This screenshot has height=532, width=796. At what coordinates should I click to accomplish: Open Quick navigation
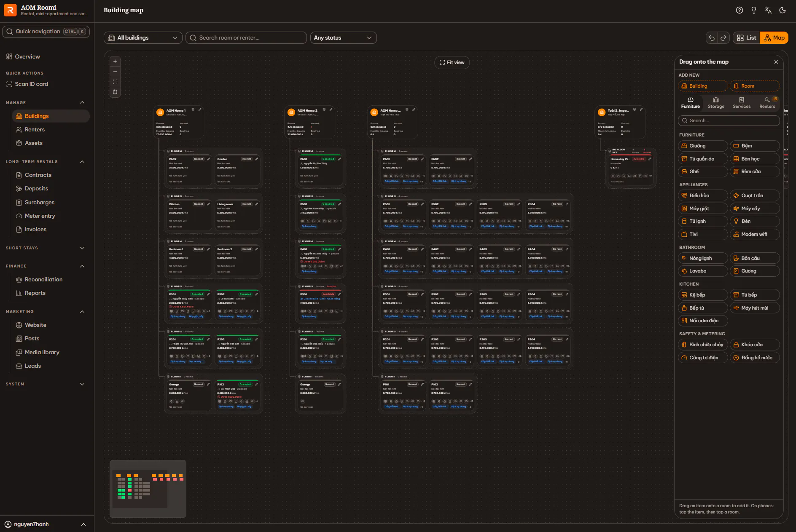click(x=46, y=32)
